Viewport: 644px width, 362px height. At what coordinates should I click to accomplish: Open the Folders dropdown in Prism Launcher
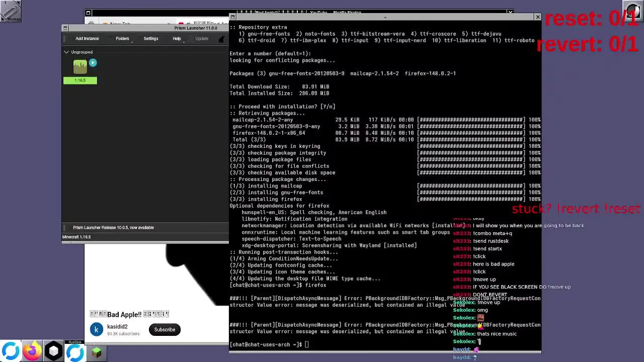[122, 39]
